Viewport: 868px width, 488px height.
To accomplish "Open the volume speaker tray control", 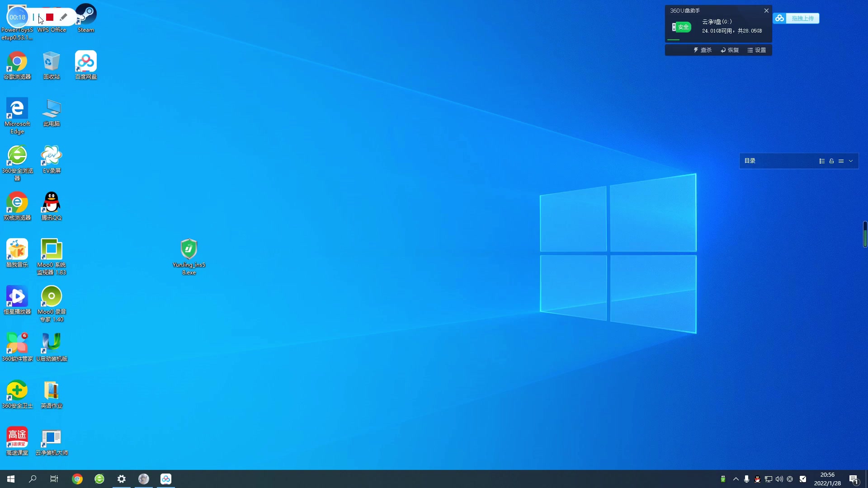I will 779,479.
